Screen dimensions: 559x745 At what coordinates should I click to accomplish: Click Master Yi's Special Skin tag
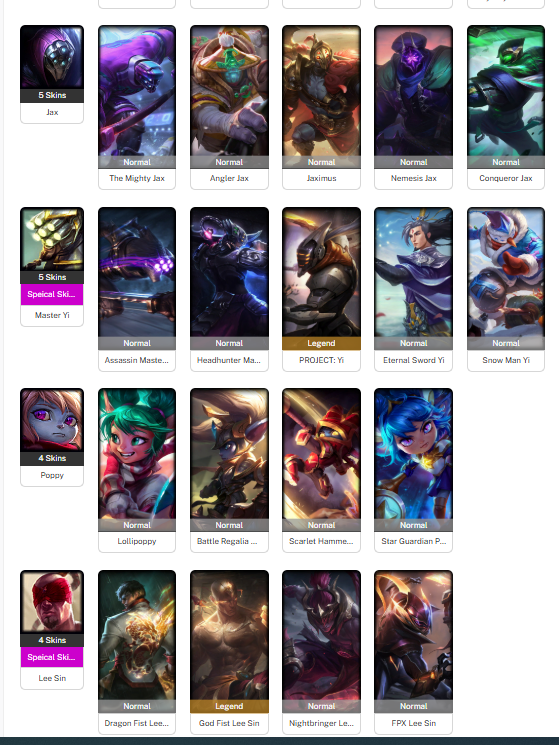(52, 294)
